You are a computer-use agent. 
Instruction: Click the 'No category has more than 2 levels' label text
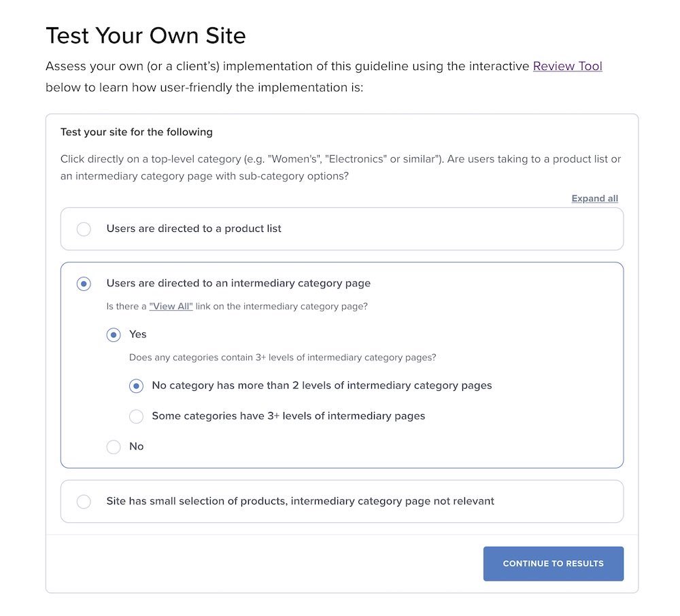click(x=322, y=385)
